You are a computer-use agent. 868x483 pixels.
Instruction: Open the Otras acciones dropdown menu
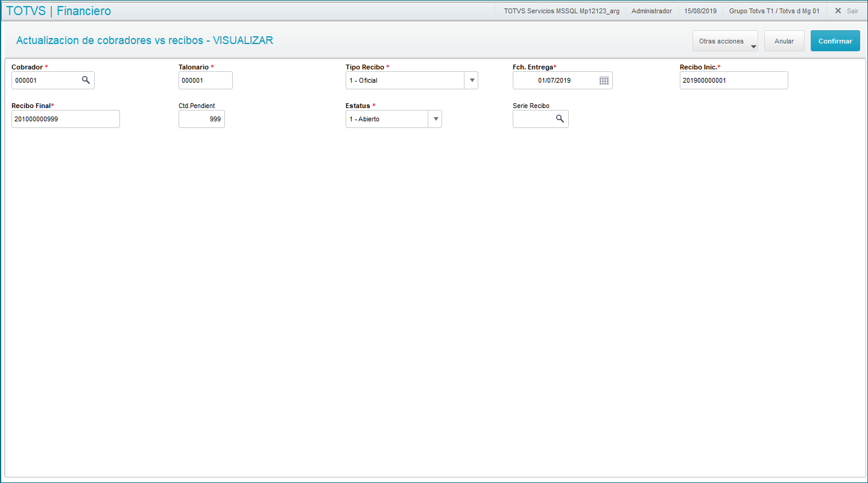point(726,41)
